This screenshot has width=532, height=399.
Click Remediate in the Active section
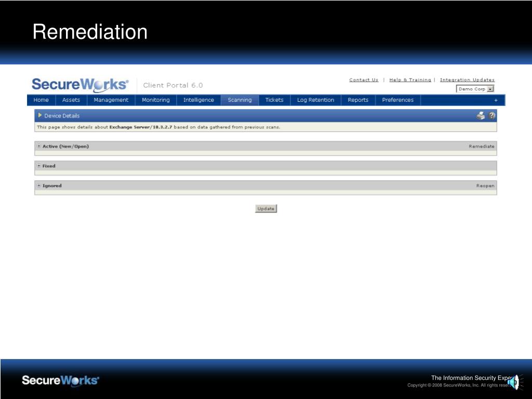pyautogui.click(x=482, y=146)
